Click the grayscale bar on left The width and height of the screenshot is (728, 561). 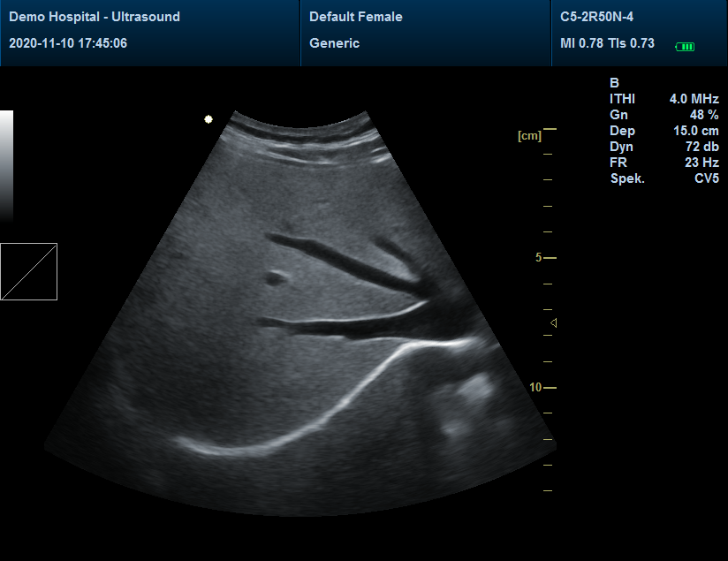tap(6, 165)
